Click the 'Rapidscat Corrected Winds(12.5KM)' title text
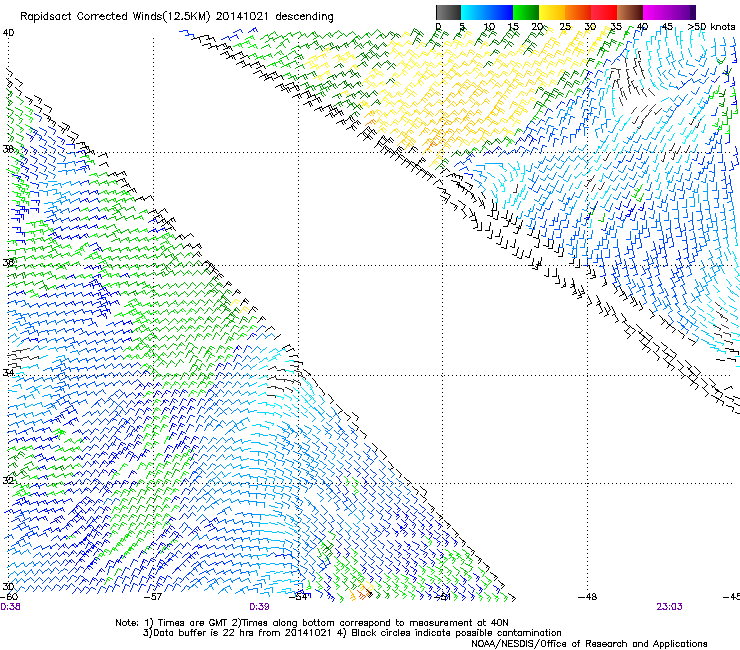This screenshot has width=740, height=650. coord(115,17)
